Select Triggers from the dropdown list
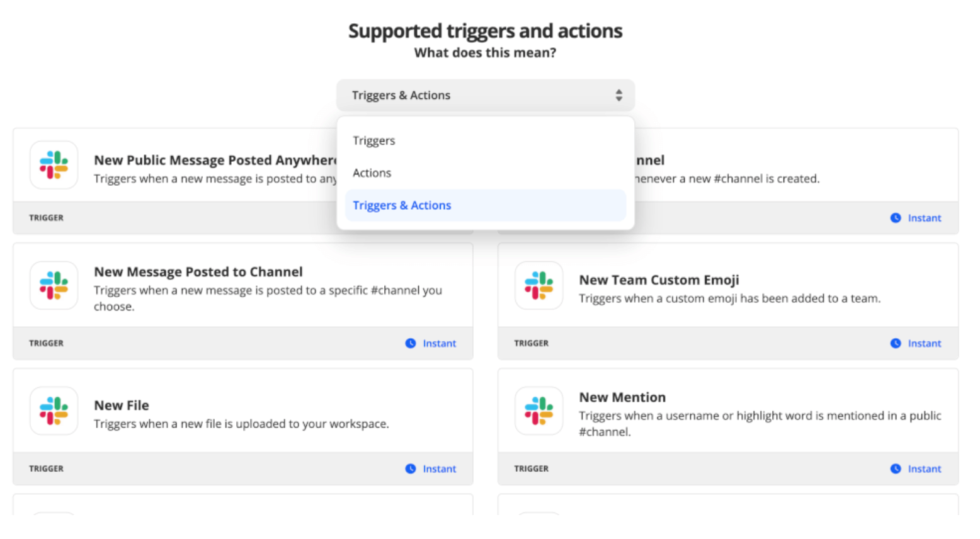The image size is (980, 539). 486,140
